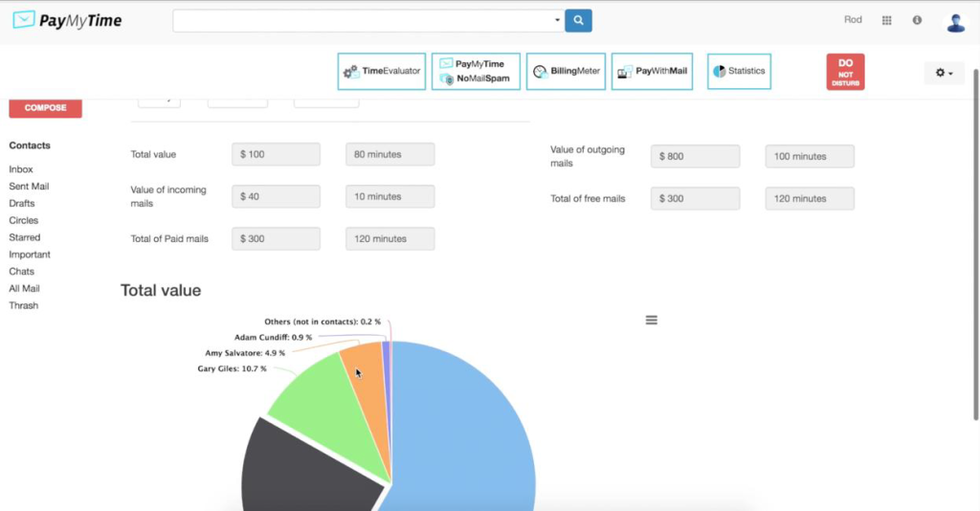
Task: Open the Statistics tab
Action: point(739,71)
